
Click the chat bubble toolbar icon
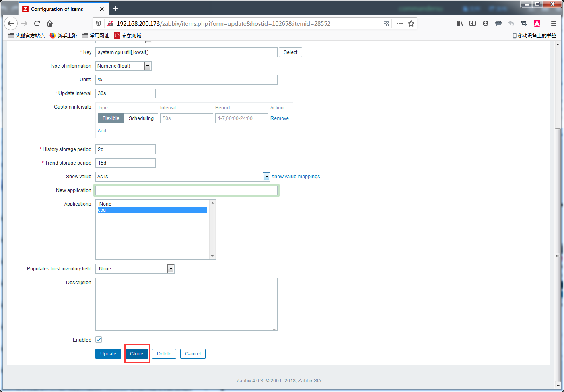coord(498,23)
